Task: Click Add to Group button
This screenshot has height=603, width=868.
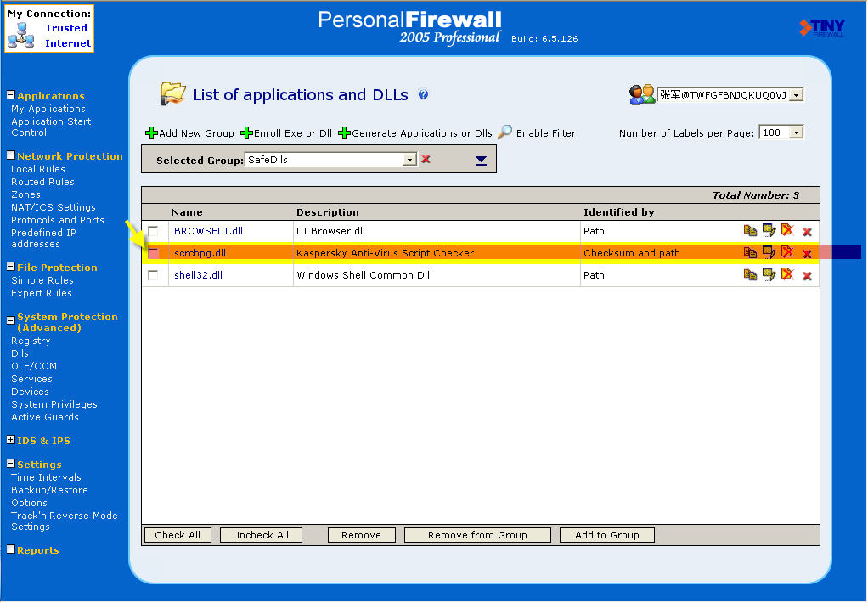Action: (x=607, y=535)
